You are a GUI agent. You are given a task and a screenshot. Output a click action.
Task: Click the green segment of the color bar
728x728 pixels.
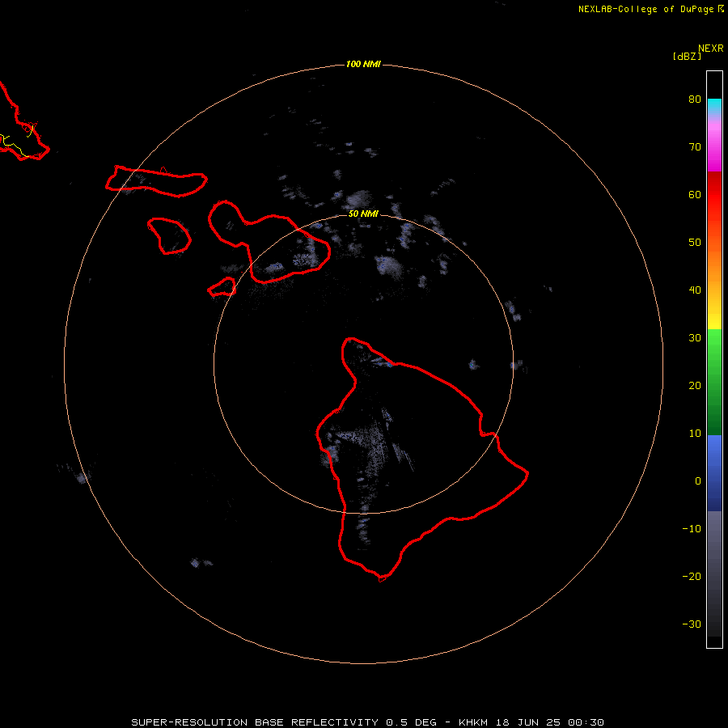714,382
